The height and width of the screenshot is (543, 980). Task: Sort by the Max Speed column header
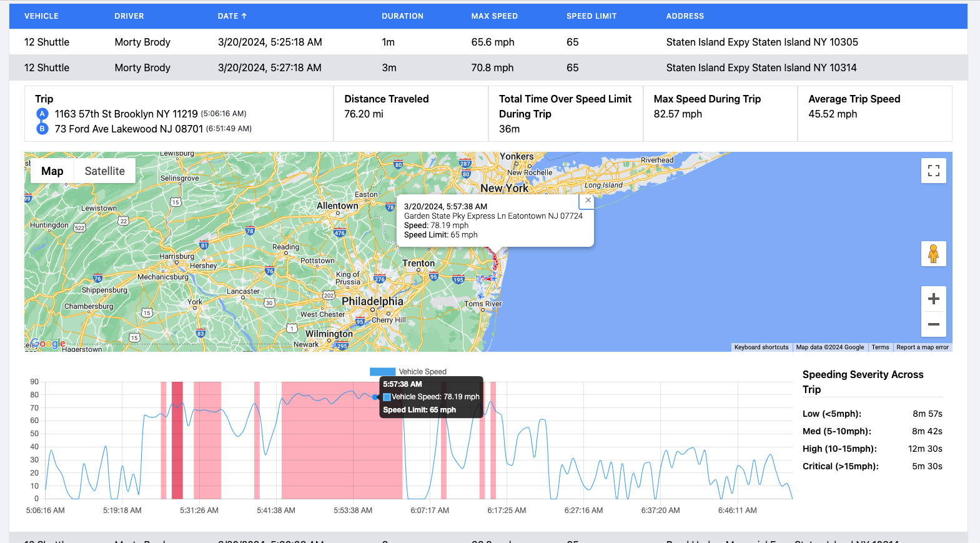494,16
